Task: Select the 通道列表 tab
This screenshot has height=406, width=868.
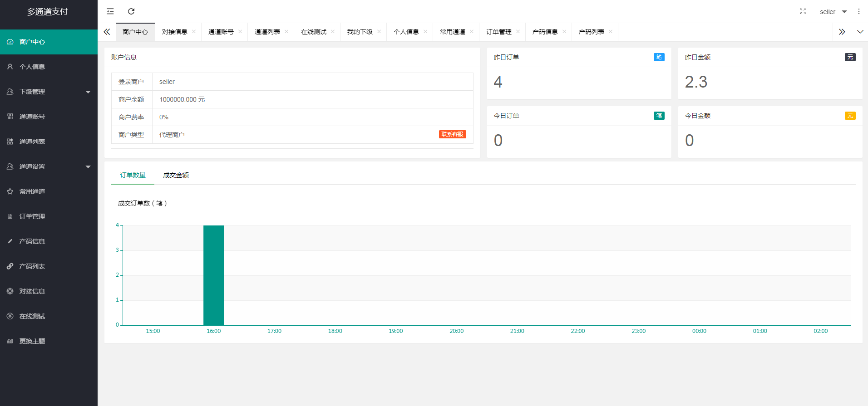Action: (x=267, y=32)
